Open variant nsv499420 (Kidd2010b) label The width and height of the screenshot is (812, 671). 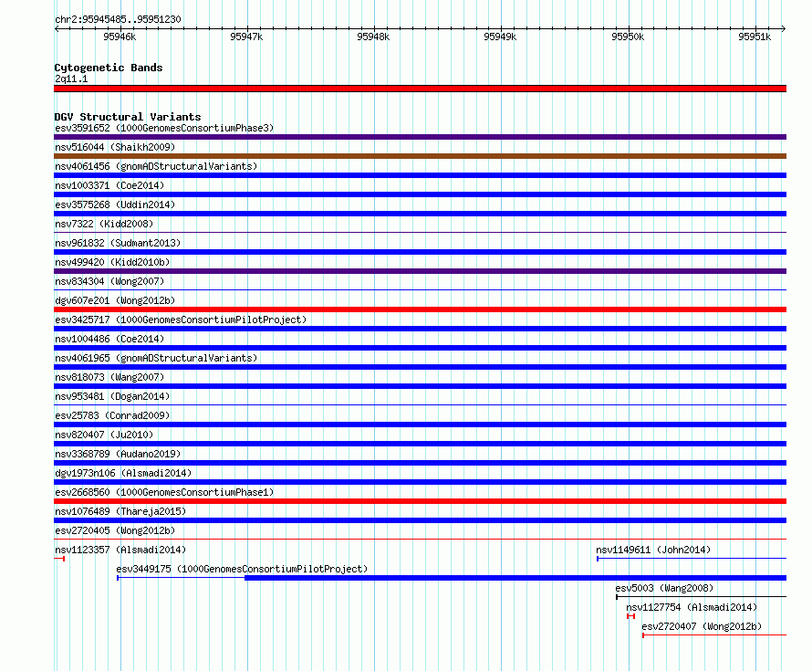pyautogui.click(x=112, y=262)
